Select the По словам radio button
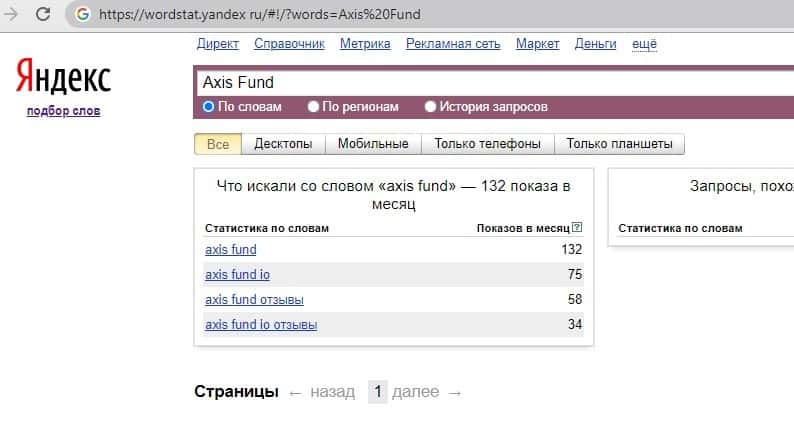Image resolution: width=794 pixels, height=428 pixels. [x=208, y=106]
